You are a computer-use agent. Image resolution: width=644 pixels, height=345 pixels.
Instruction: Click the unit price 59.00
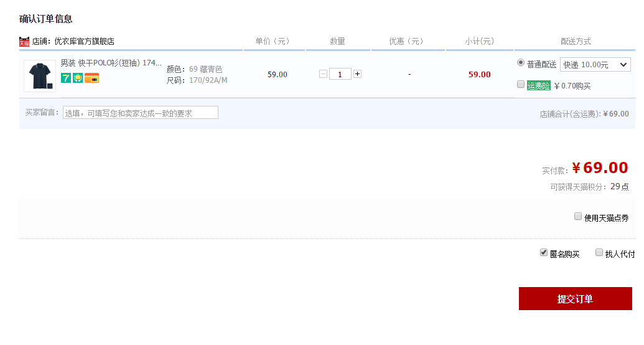click(278, 75)
